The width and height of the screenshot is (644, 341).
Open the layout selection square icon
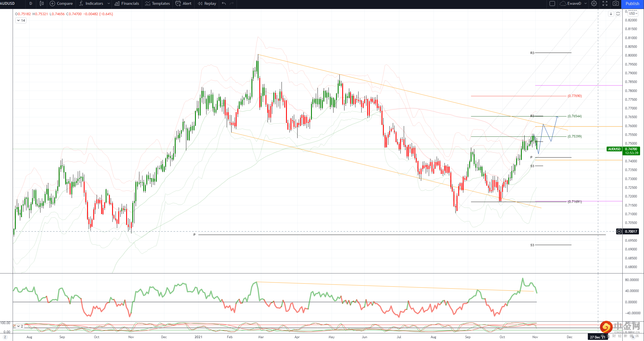(x=552, y=3)
